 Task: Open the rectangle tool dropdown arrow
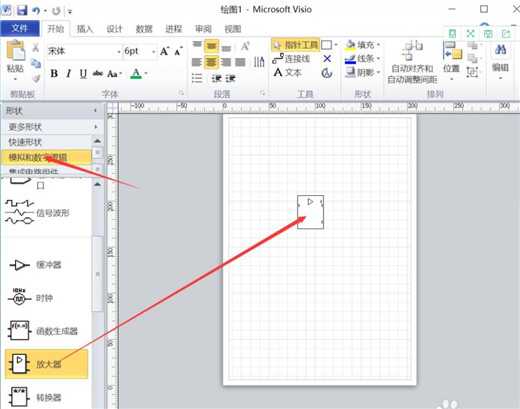336,45
